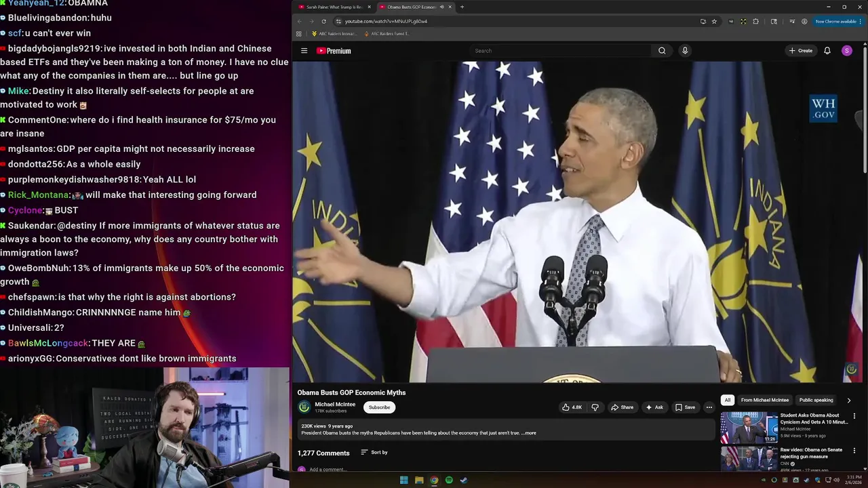Open the Chrome apps grid in bookmarks bar
Screen dimensions: 868x488
pos(299,33)
